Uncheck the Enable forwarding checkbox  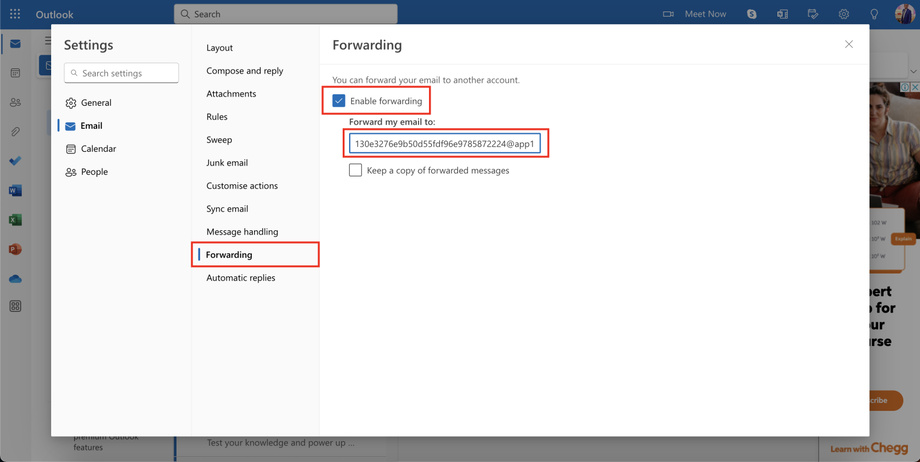tap(339, 101)
